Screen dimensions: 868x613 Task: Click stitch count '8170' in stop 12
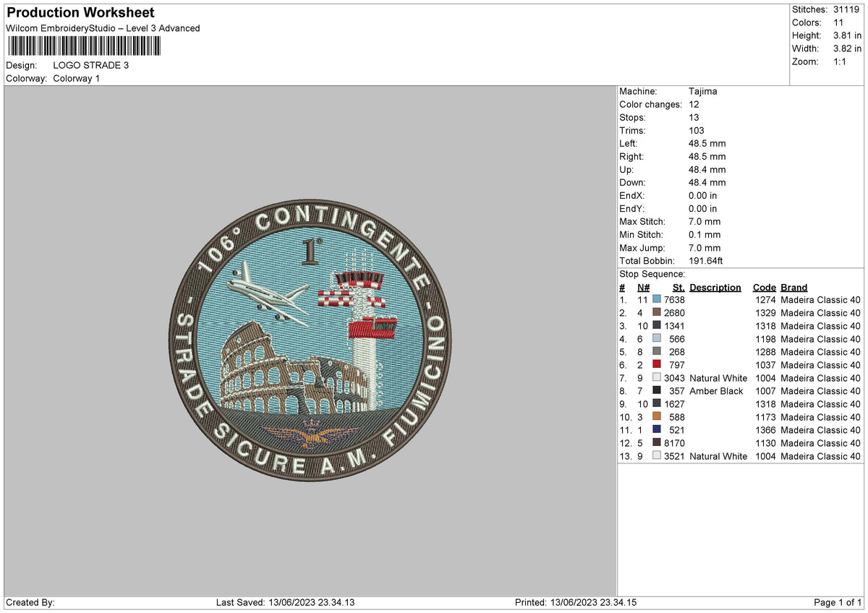tap(674, 442)
